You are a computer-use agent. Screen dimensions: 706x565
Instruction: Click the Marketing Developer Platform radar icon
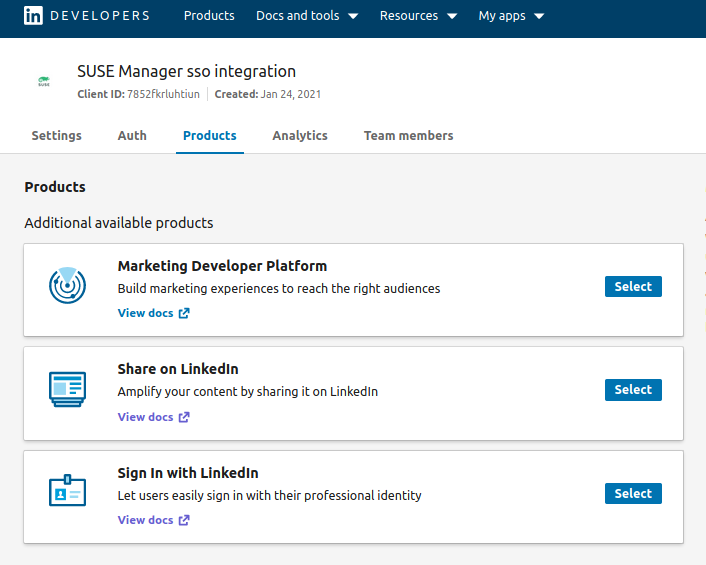coord(67,285)
